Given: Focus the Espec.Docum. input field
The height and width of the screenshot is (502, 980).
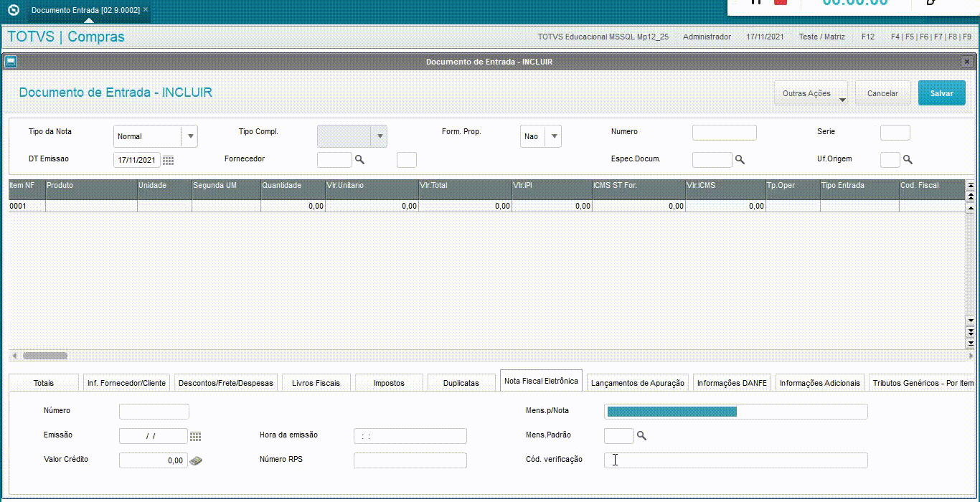Looking at the screenshot, I should pos(712,160).
